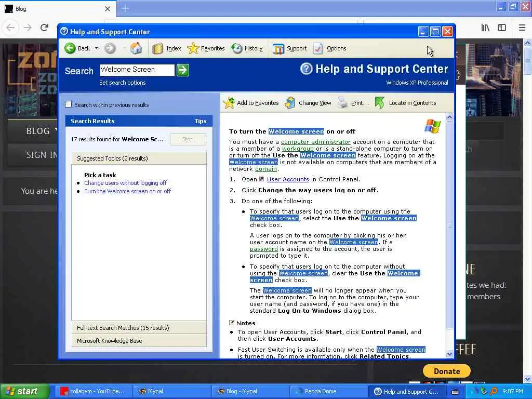This screenshot has height=399, width=532.
Task: Click the yellow Donate button
Action: [x=446, y=371]
